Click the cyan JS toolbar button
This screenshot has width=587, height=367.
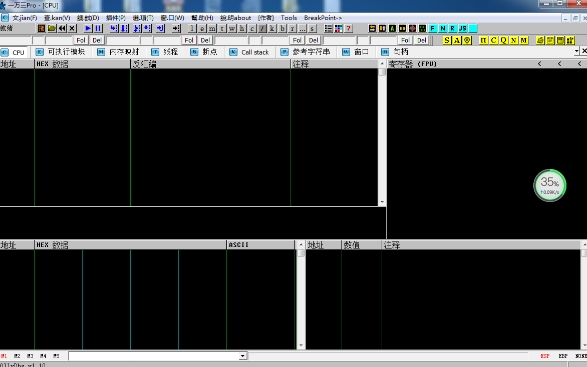[463, 28]
